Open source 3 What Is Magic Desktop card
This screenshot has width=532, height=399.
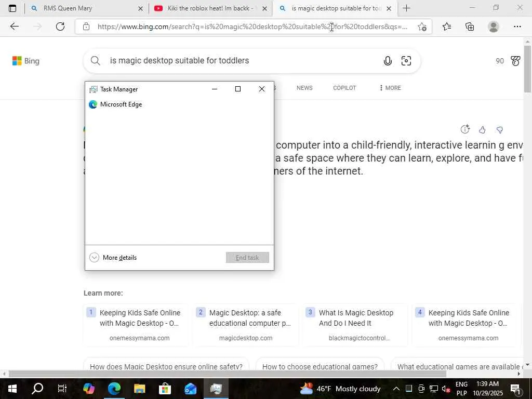354,325
